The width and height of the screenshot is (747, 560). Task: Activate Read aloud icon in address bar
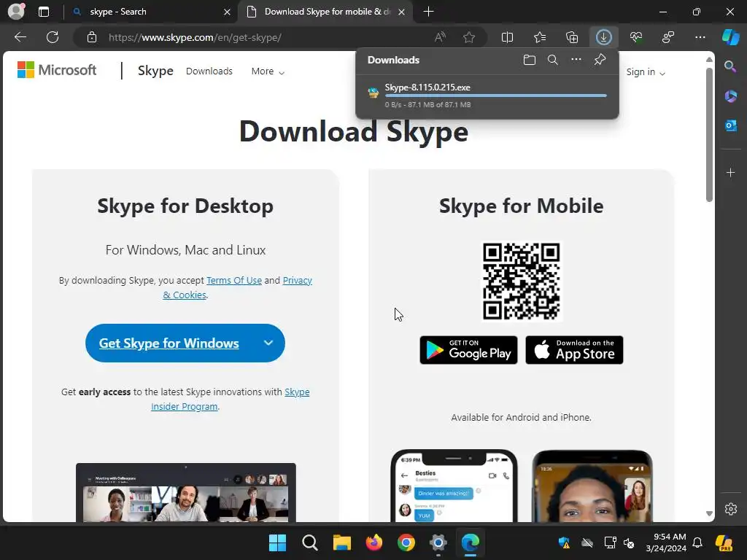click(440, 37)
